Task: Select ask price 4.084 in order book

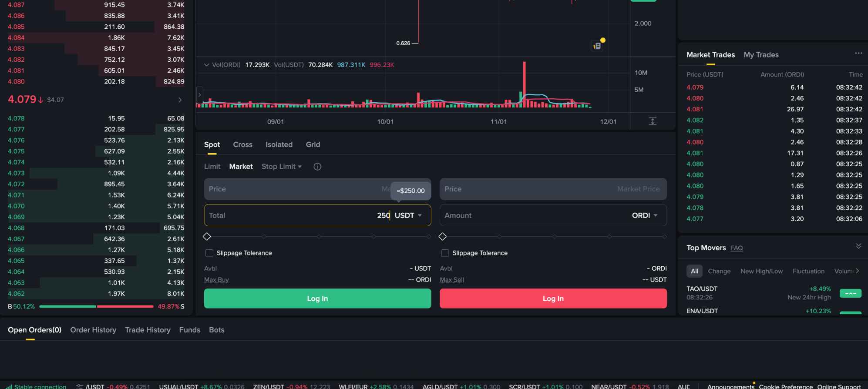Action: pyautogui.click(x=16, y=37)
